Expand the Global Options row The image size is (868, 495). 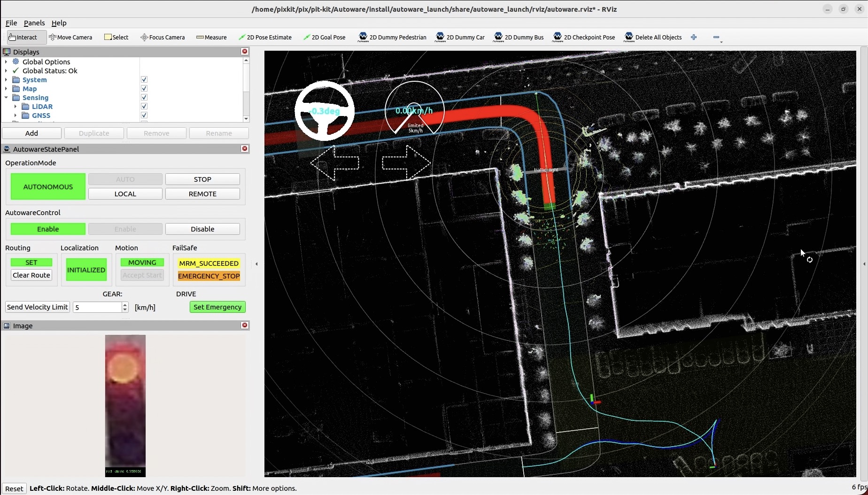click(x=6, y=62)
